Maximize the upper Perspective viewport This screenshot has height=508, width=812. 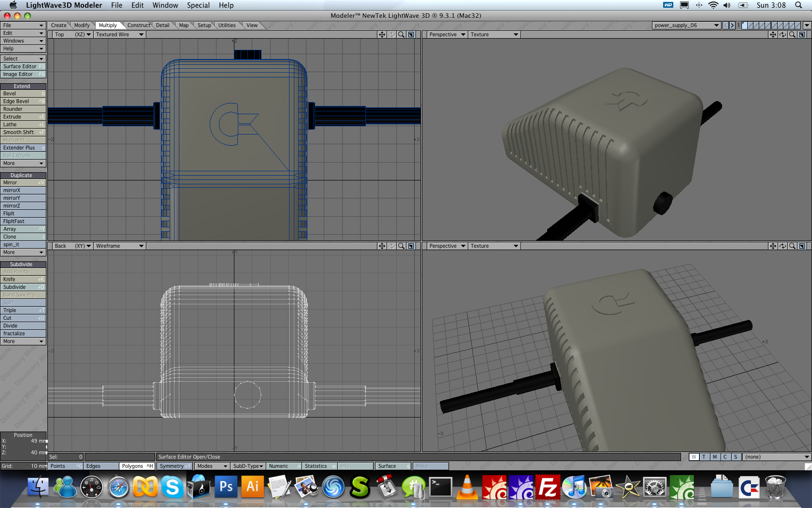[802, 35]
